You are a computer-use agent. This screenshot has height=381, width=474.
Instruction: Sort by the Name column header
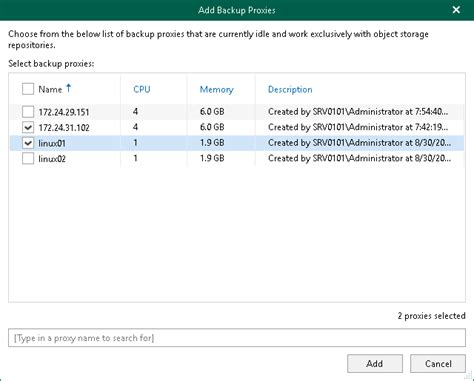[50, 89]
